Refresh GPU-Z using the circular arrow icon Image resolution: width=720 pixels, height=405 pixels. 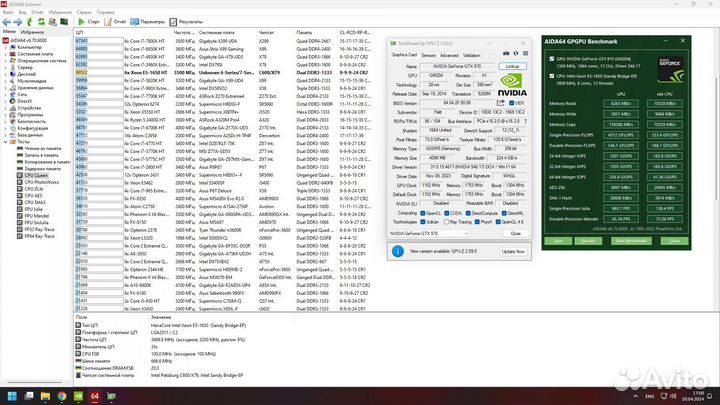coord(516,53)
